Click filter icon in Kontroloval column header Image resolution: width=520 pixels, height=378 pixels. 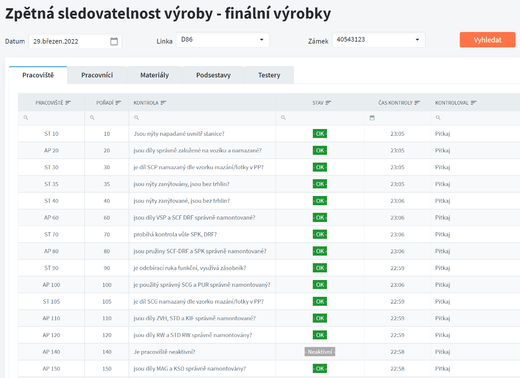473,103
